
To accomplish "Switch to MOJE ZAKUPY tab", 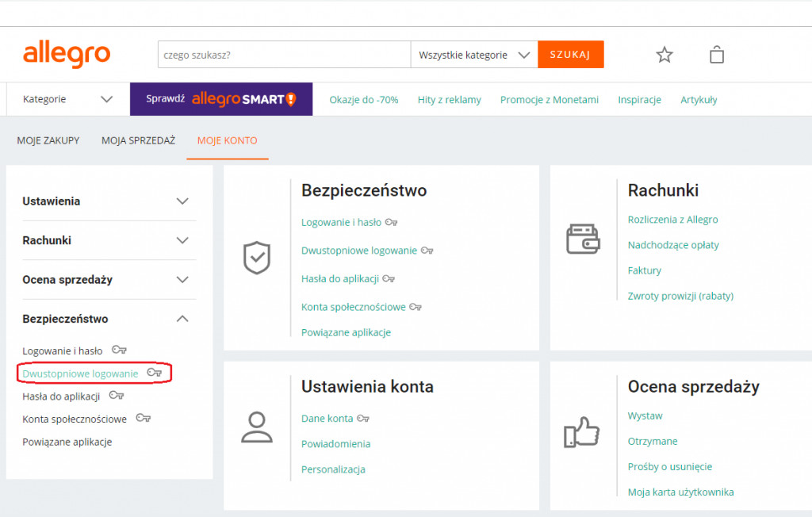I will (x=48, y=140).
